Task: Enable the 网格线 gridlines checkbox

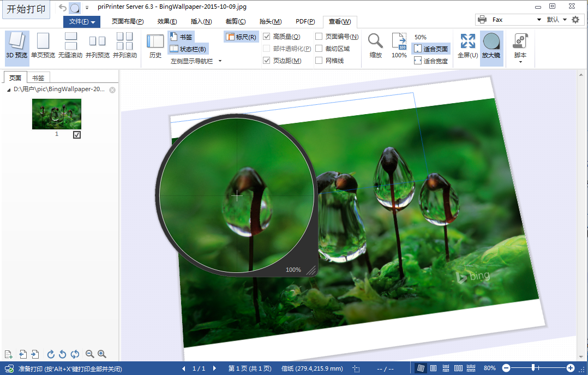Action: [x=319, y=61]
